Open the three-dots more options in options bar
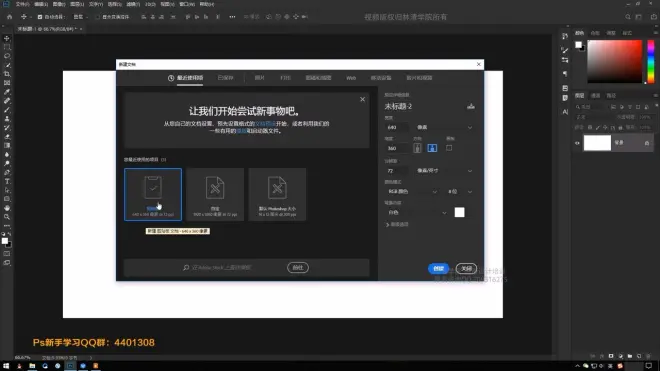 (232, 17)
